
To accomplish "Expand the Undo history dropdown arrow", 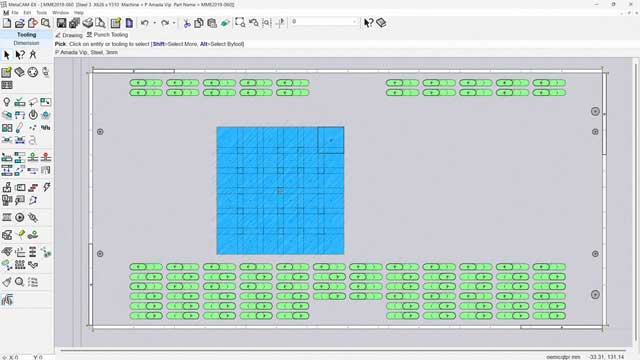I will [154, 23].
